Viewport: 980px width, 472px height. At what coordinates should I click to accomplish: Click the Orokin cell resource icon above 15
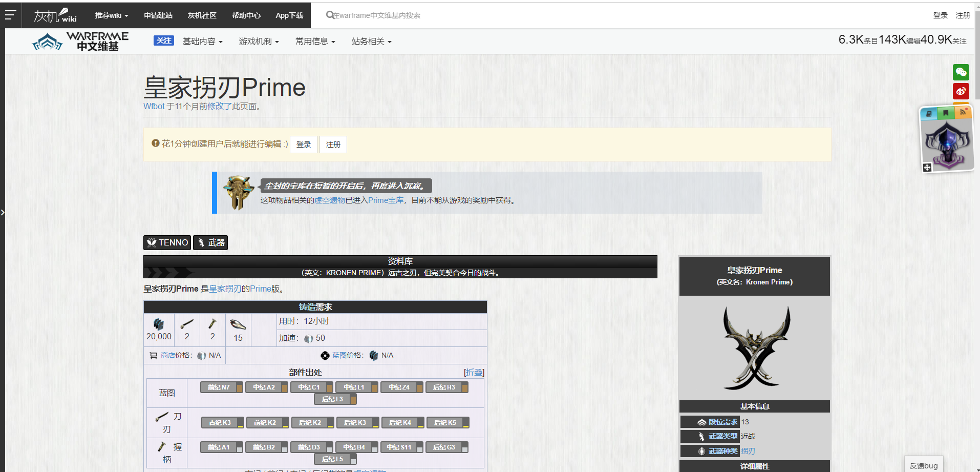click(238, 324)
